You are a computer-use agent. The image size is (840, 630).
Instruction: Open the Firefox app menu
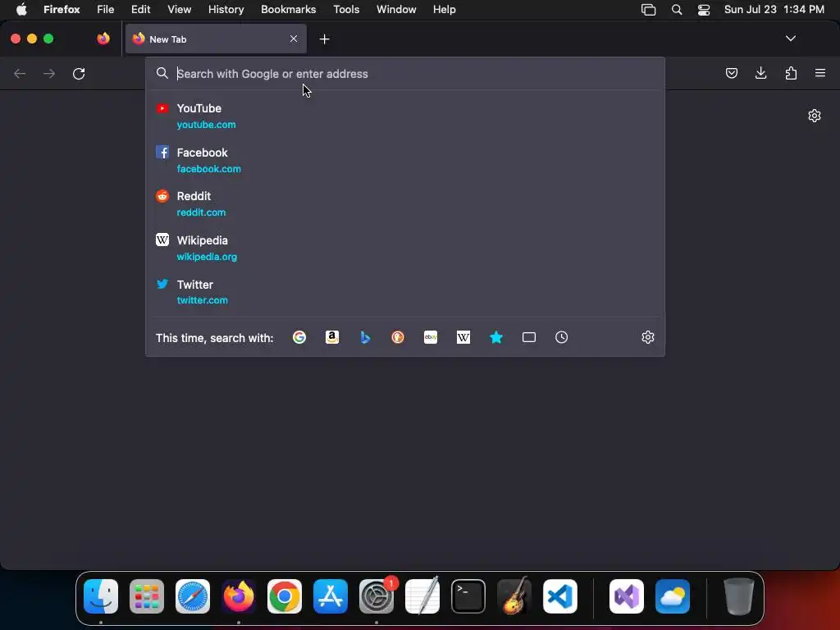[62, 9]
